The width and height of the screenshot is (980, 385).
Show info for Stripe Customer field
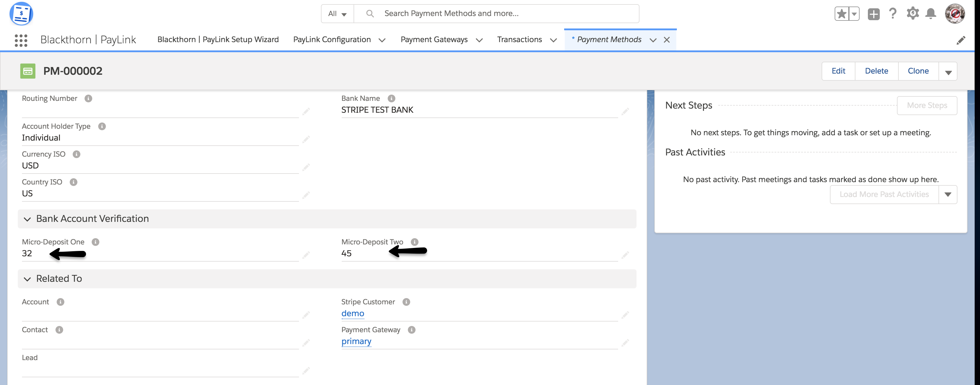click(406, 302)
